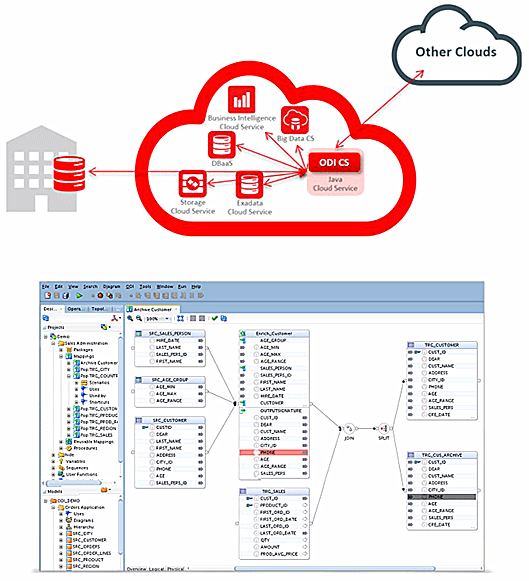This screenshot has width=529, height=581.
Task: Select Archive Customer mapping in tree
Action: (99, 363)
